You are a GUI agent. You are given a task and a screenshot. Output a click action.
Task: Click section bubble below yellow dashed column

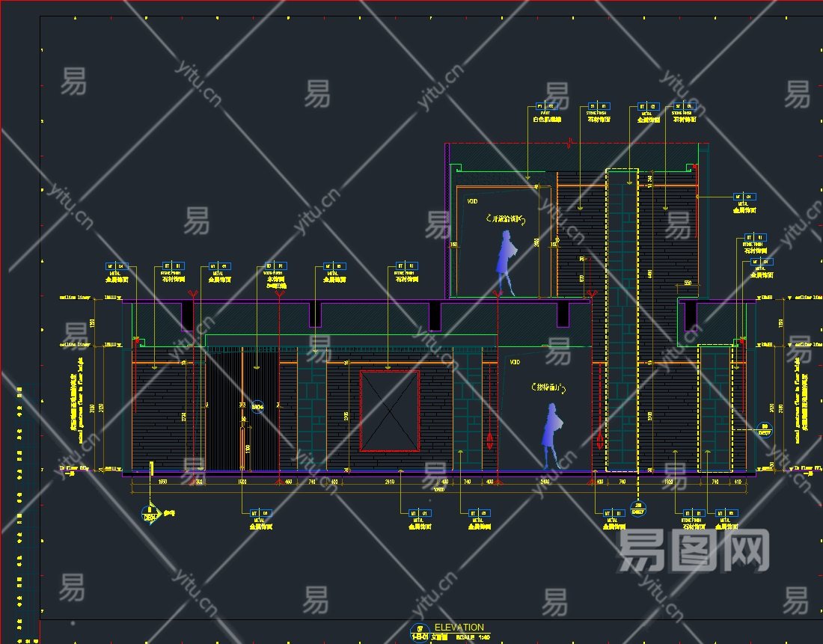(x=637, y=509)
